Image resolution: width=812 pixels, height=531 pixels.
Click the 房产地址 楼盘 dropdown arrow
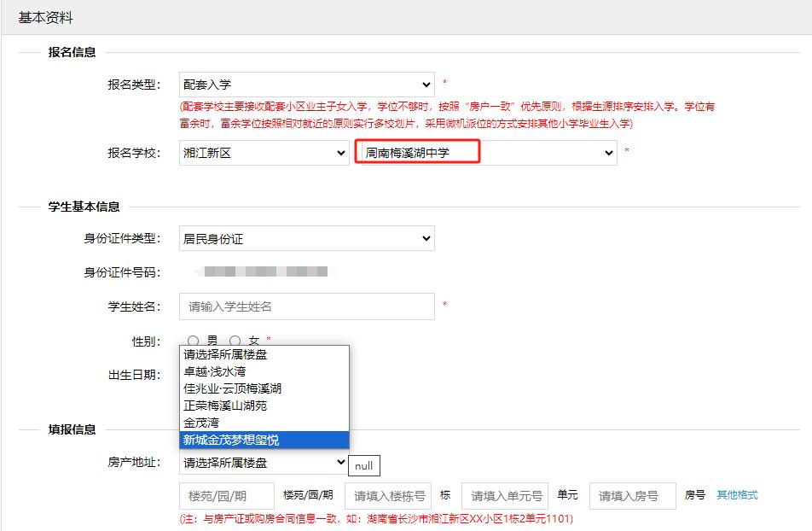click(340, 462)
